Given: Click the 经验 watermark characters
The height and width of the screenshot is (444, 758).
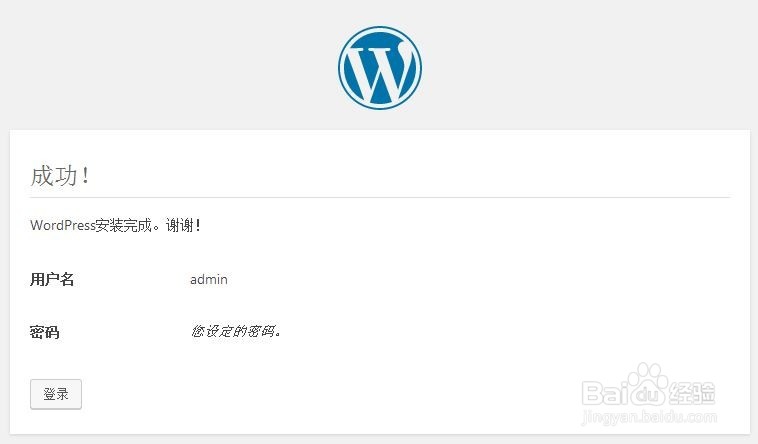Looking at the screenshot, I should [x=692, y=393].
